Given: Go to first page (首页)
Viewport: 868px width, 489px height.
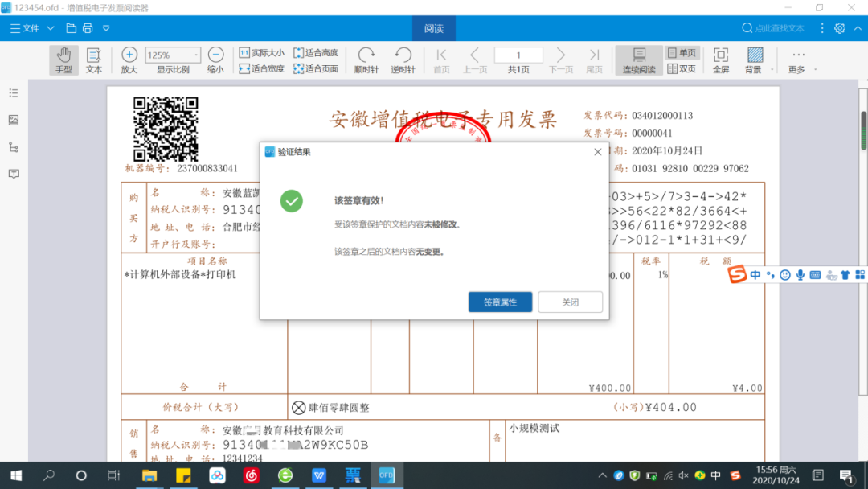Looking at the screenshot, I should pos(441,60).
